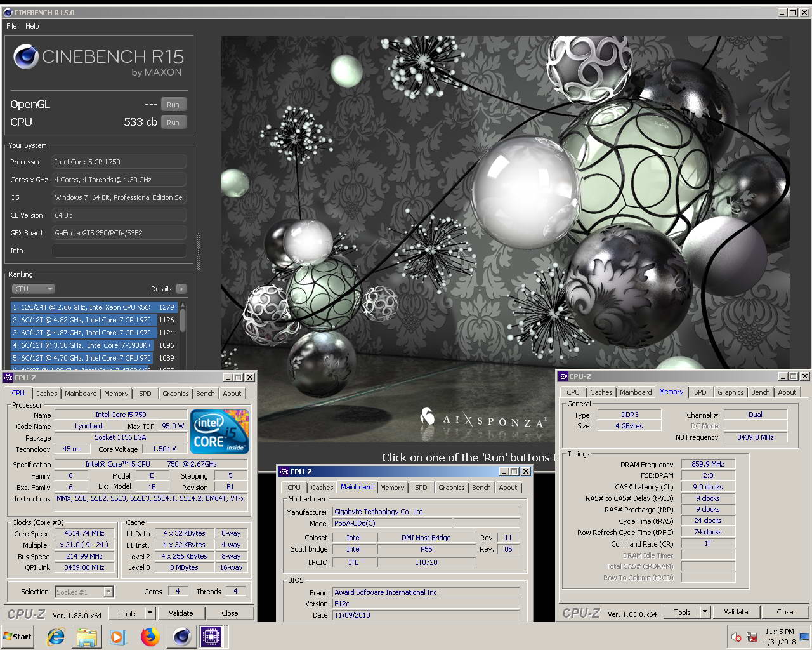This screenshot has width=812, height=650.
Task: Open About tab in right CPU-Z window
Action: [787, 392]
